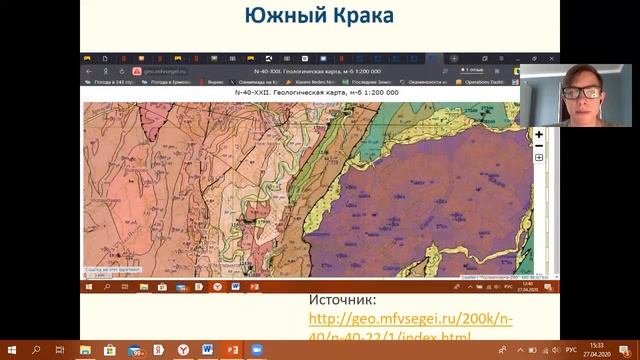Click the Yandex Browser icon in slide's embedded taskbar
The height and width of the screenshot is (360, 640).
click(x=217, y=287)
